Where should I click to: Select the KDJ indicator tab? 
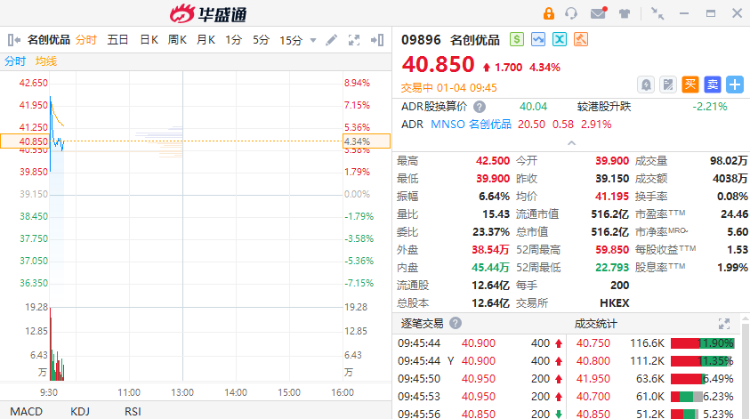80,411
